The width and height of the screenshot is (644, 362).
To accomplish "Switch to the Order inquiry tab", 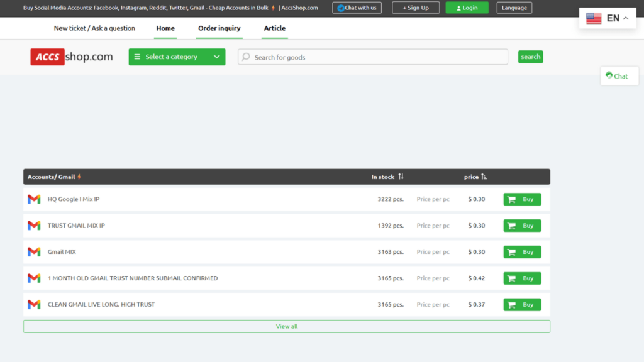I will pos(219,28).
